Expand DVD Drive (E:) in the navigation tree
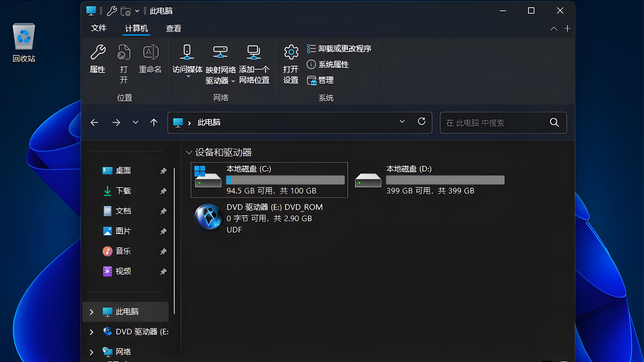 click(92, 332)
